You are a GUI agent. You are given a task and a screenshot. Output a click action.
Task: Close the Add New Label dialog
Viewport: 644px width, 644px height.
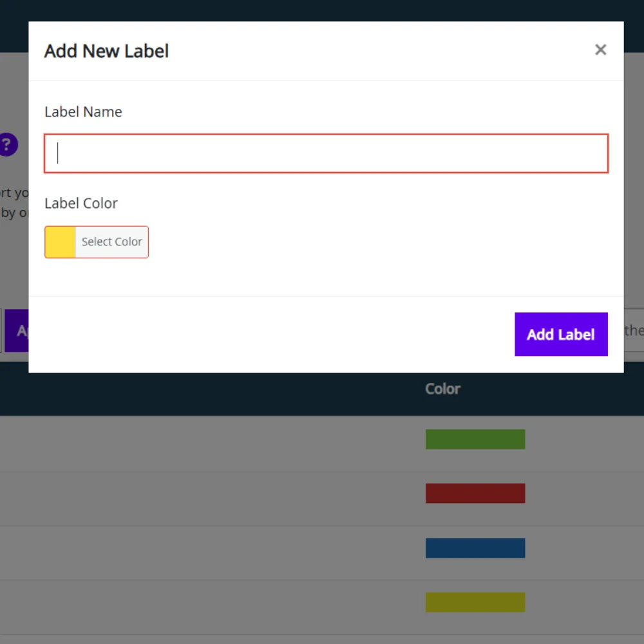point(600,50)
